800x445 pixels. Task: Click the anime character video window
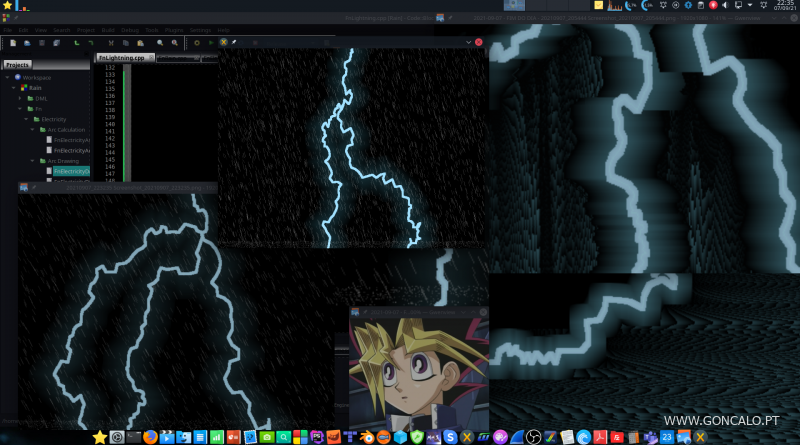pos(418,372)
